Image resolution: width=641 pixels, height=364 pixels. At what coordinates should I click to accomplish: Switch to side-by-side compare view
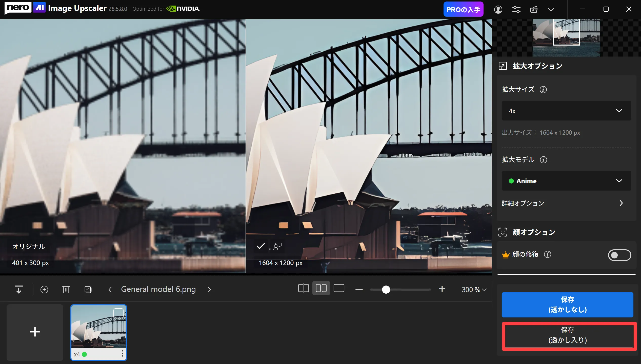point(321,288)
